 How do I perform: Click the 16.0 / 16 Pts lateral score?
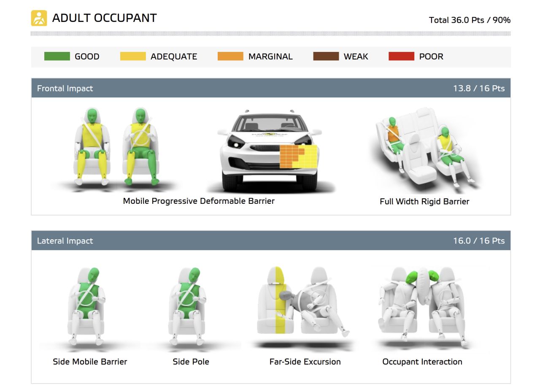tap(479, 241)
